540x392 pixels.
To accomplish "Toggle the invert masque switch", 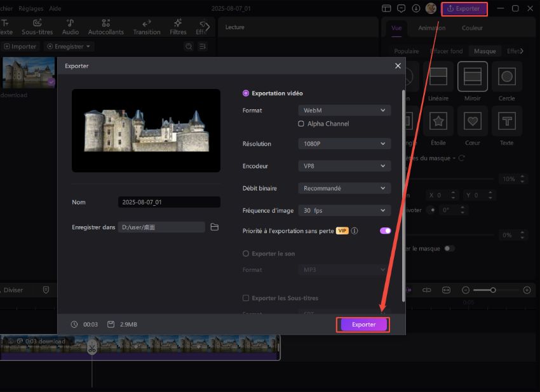I will coord(449,248).
